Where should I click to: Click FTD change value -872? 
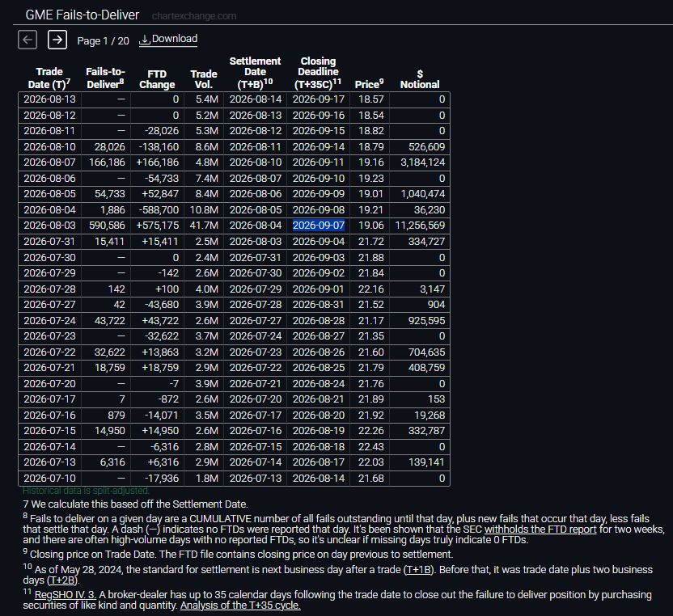[x=168, y=399]
